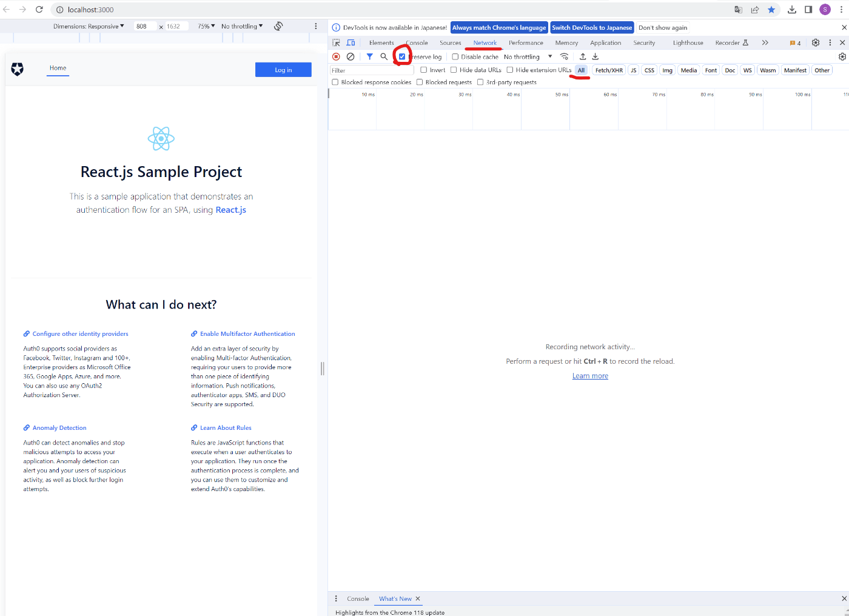
Task: Clear the network log
Action: [x=351, y=56]
